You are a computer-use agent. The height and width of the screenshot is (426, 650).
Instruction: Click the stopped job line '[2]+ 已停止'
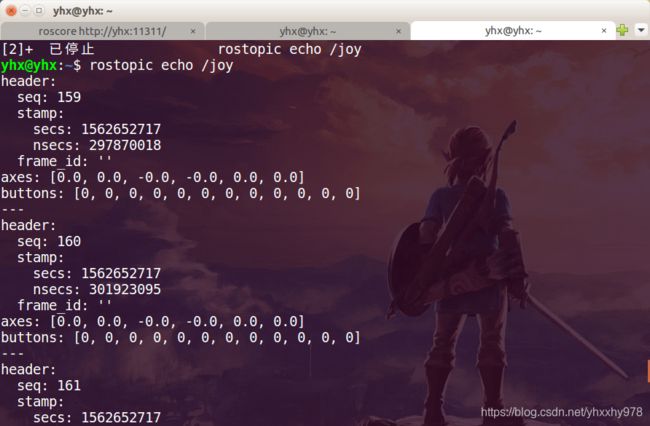click(x=48, y=49)
